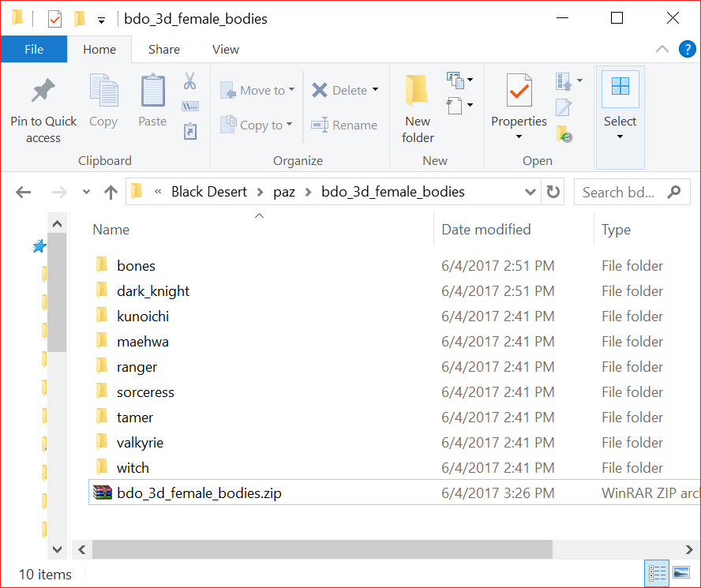The height and width of the screenshot is (588, 701).
Task: Click the Rename button
Action: click(x=344, y=125)
